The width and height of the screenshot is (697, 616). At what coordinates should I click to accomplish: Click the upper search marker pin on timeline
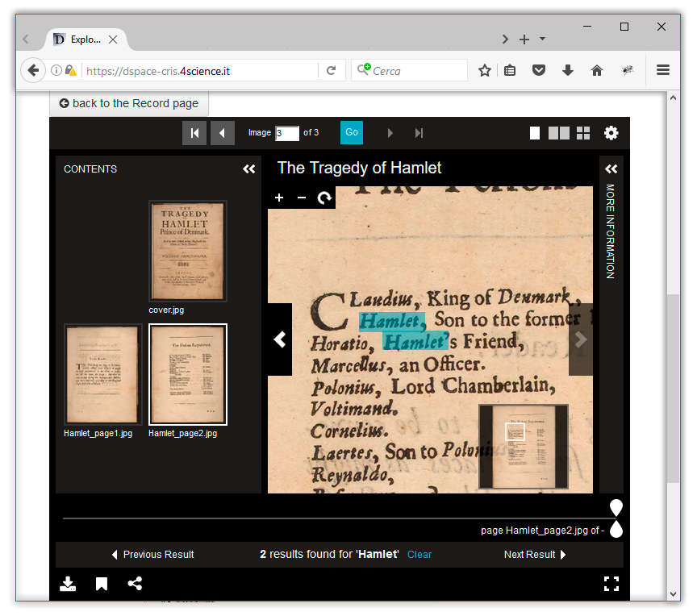pos(616,507)
